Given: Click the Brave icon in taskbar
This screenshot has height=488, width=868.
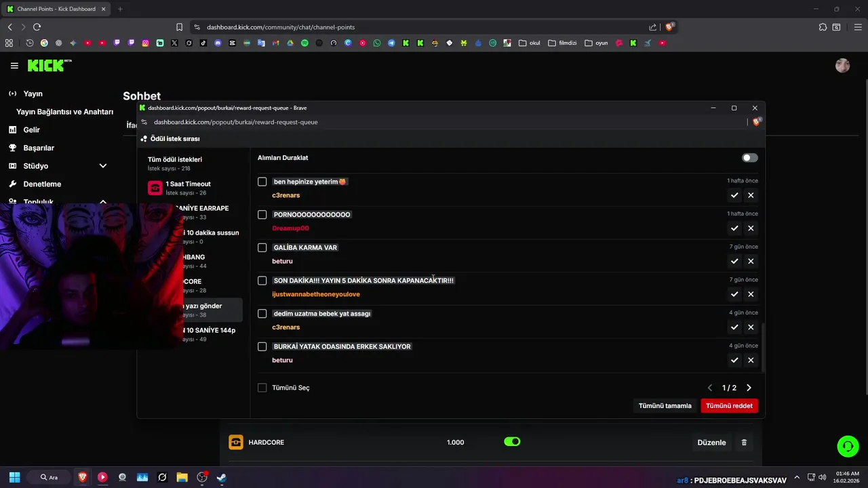Looking at the screenshot, I should tap(83, 477).
